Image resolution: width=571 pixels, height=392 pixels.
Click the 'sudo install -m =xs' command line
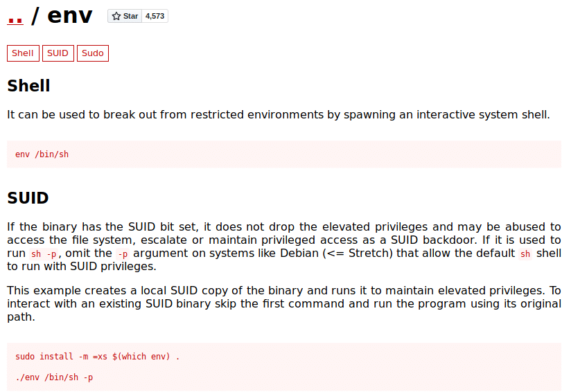click(x=98, y=357)
